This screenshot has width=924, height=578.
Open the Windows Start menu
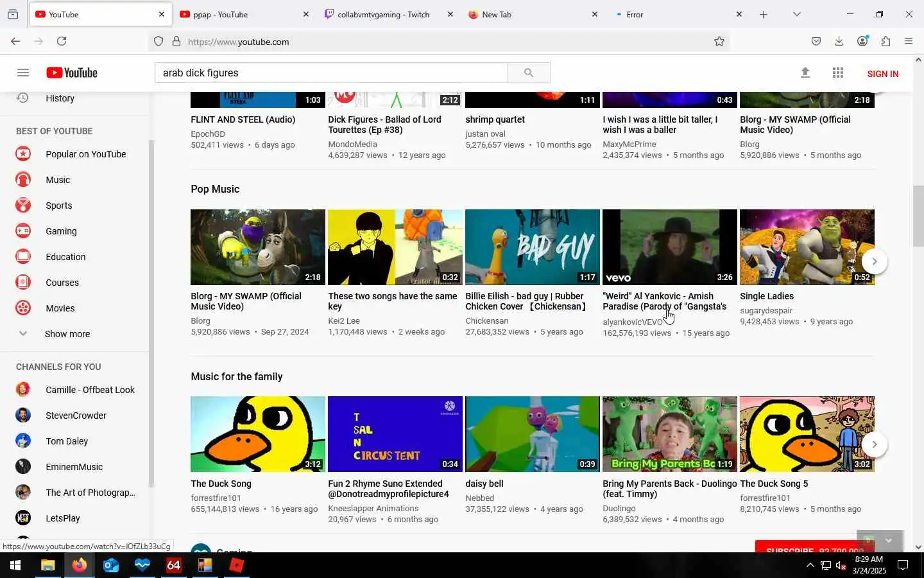[15, 565]
